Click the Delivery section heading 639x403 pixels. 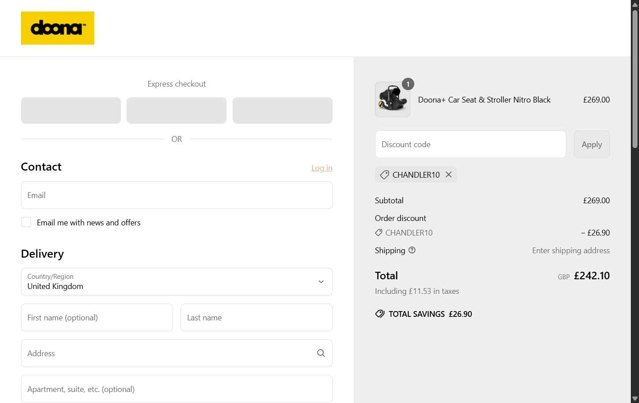tap(42, 254)
